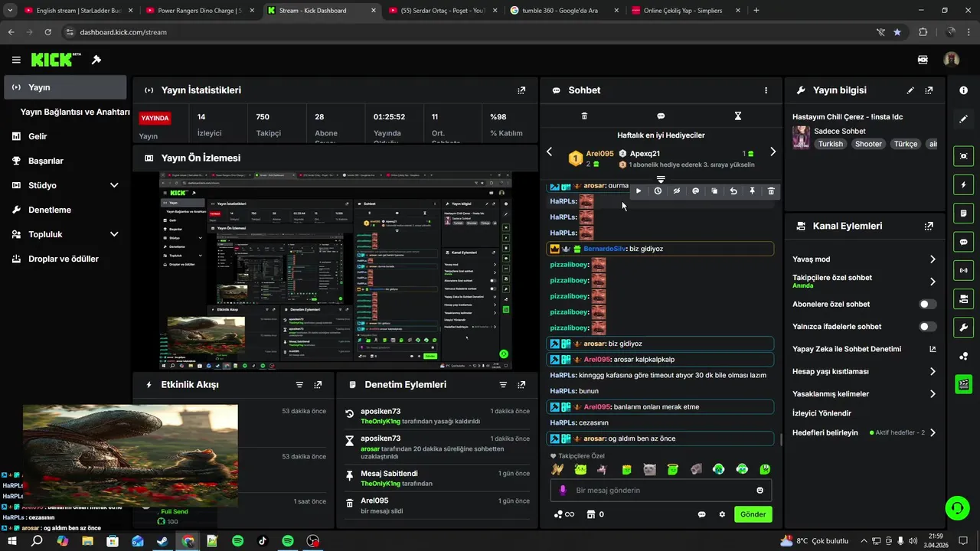Toggle Abonelere özel sohbet switch
The image size is (980, 551).
click(927, 305)
